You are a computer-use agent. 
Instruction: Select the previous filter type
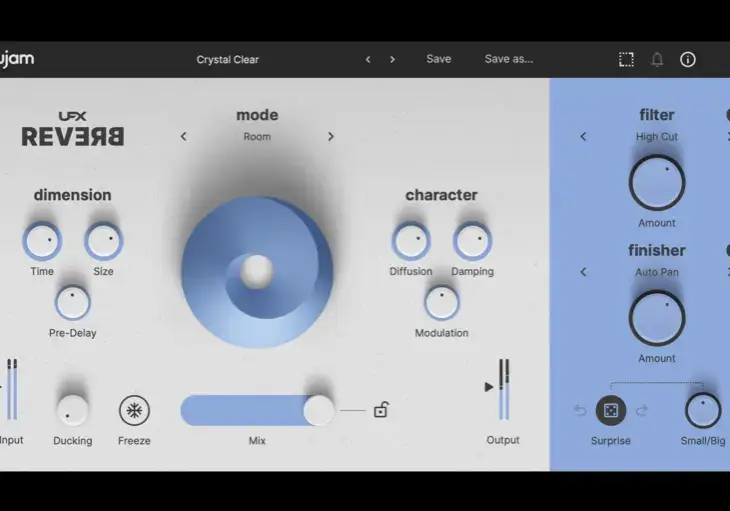[583, 137]
